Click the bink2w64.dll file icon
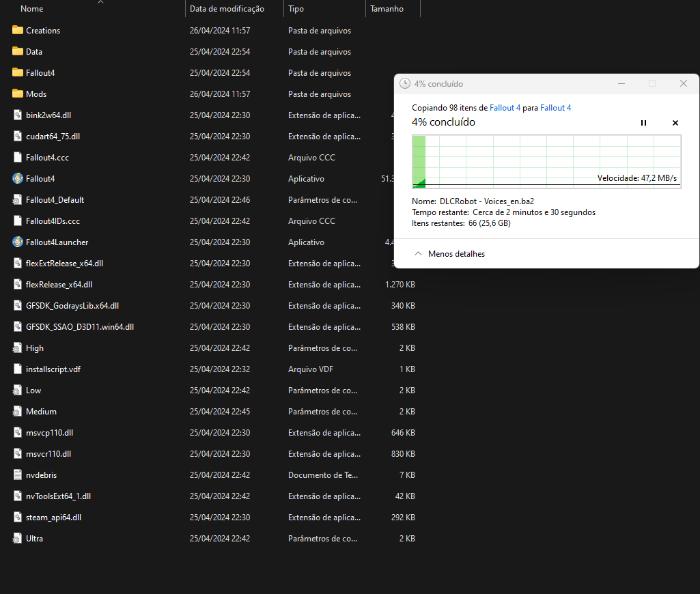 pyautogui.click(x=17, y=115)
